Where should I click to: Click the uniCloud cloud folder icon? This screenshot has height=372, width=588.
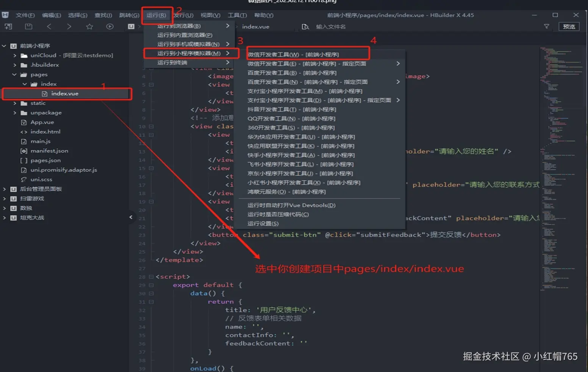pyautogui.click(x=24, y=55)
